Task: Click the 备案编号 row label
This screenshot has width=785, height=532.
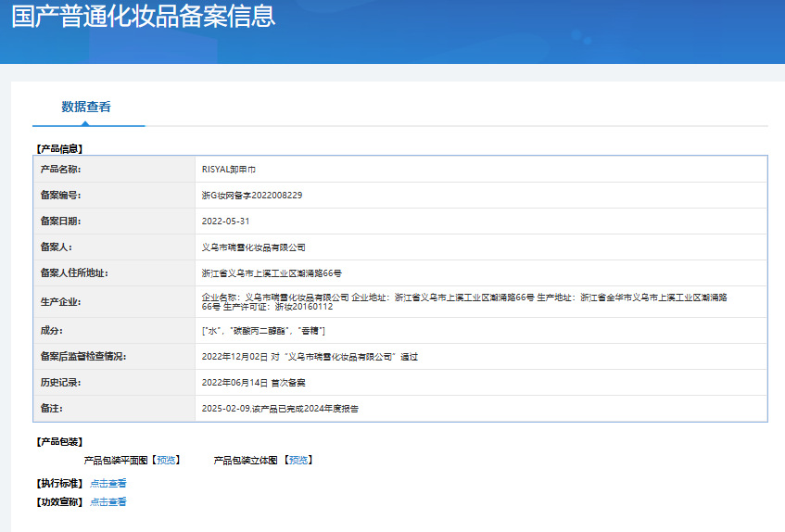Action: (60, 196)
